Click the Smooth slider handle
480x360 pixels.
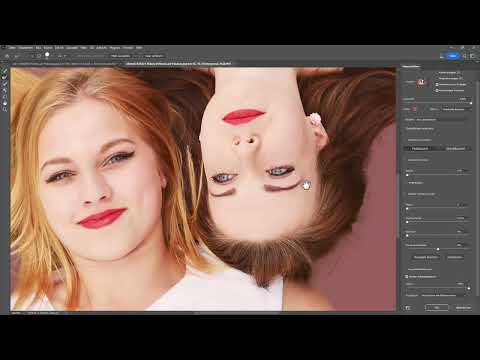407,208
